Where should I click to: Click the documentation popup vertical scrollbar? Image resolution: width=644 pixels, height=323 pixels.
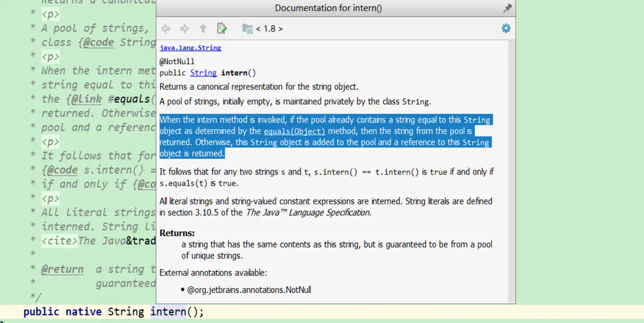[x=512, y=170]
